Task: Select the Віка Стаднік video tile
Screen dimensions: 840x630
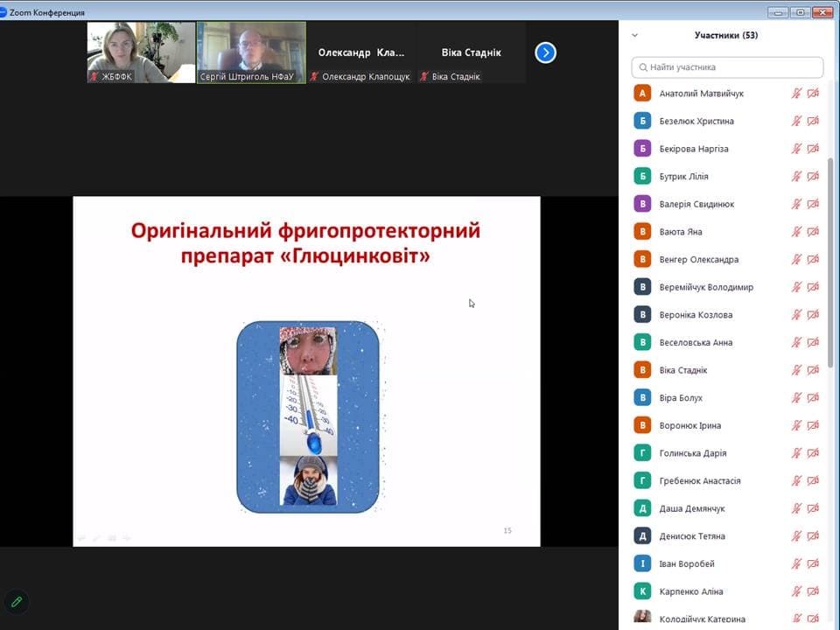Action: (x=471, y=52)
